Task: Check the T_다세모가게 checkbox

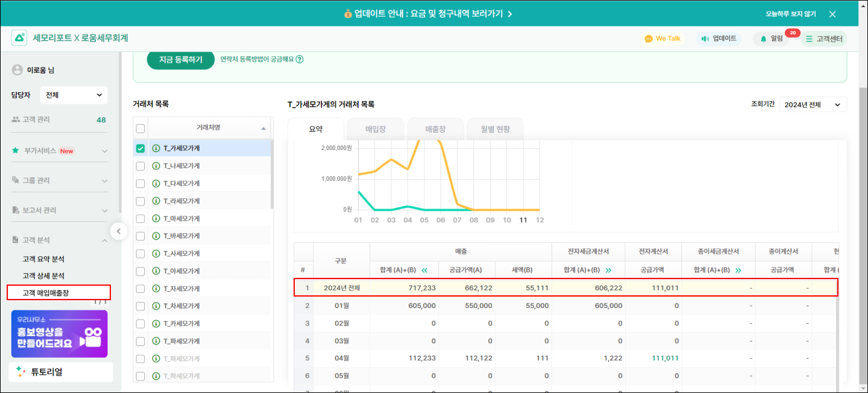Action: click(140, 183)
